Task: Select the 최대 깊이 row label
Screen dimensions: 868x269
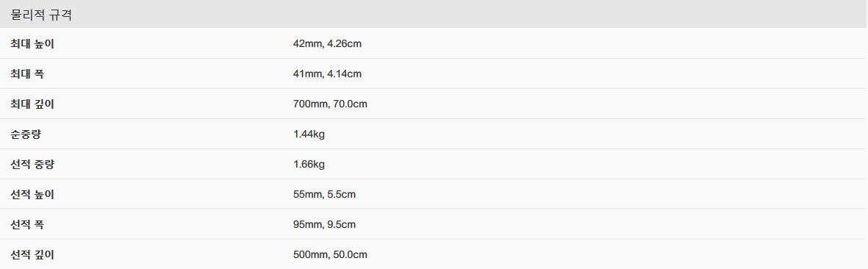Action: pyautogui.click(x=32, y=104)
